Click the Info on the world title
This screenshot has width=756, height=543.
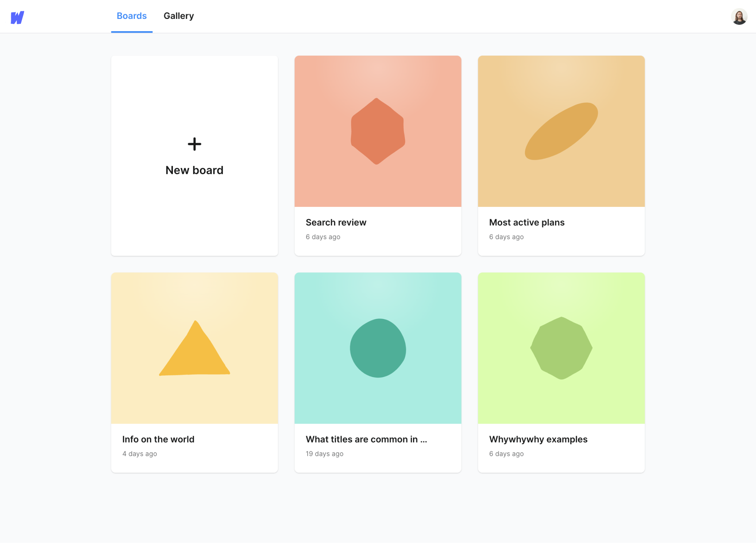click(x=158, y=439)
